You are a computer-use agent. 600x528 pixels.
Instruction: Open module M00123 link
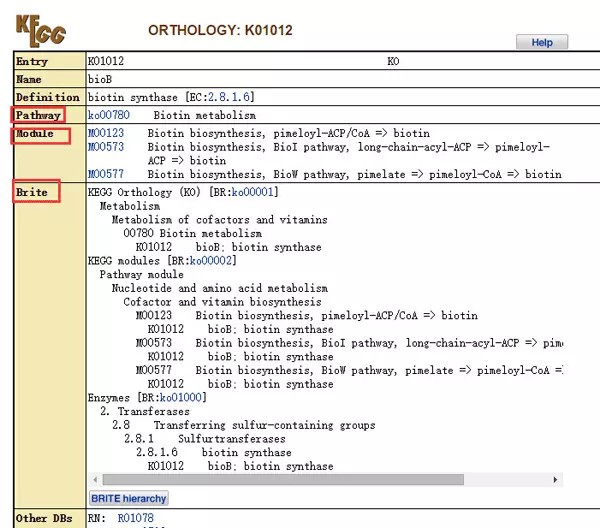tap(106, 133)
